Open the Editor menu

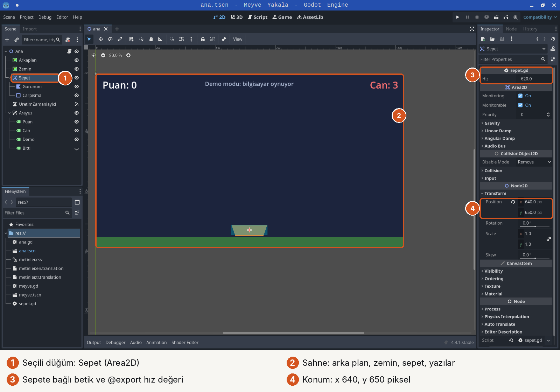click(x=62, y=17)
